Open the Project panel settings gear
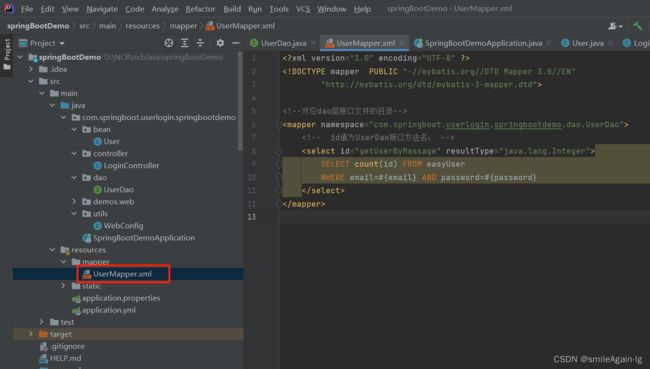This screenshot has width=650, height=369. [x=220, y=43]
